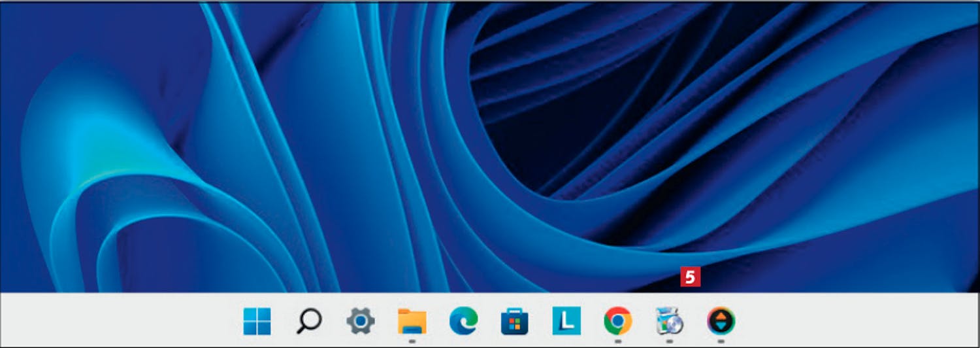Click the red number 5 marker
Screen dimensions: 980x348
tap(690, 277)
